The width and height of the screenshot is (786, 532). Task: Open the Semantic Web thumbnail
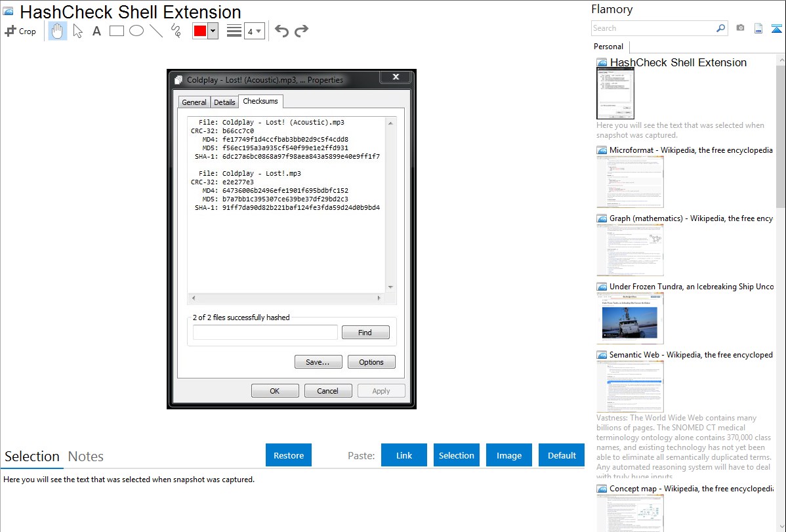(630, 386)
